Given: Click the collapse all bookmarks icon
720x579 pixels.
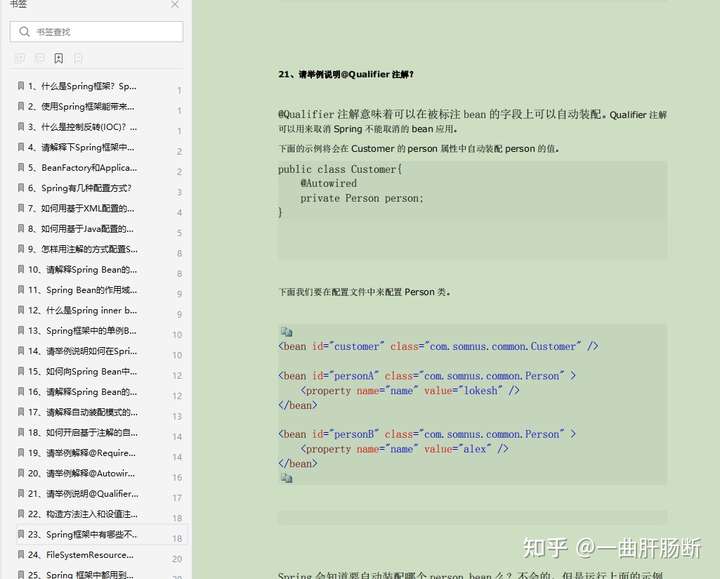Looking at the screenshot, I should click(39, 58).
